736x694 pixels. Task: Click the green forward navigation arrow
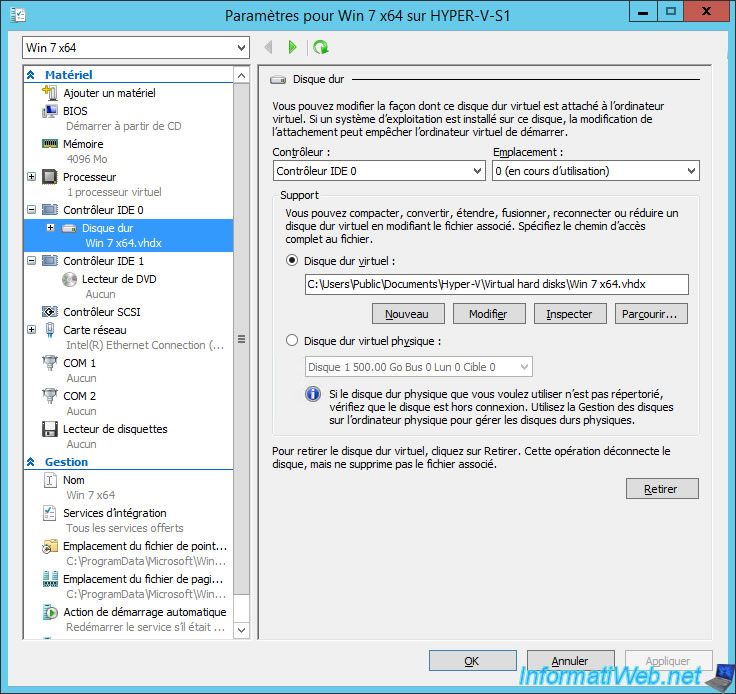292,47
